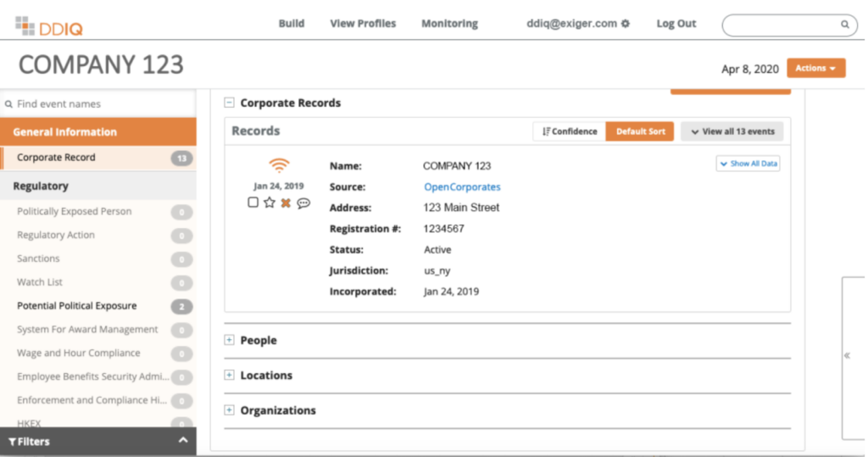Image resolution: width=868 pixels, height=457 pixels.
Task: Switch sorting to Confidence
Action: coord(569,131)
